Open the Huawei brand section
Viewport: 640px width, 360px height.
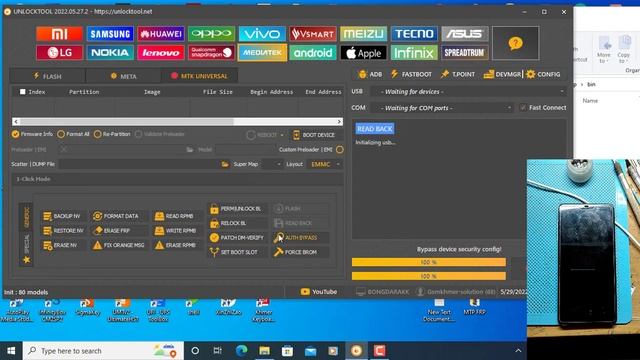(x=161, y=34)
